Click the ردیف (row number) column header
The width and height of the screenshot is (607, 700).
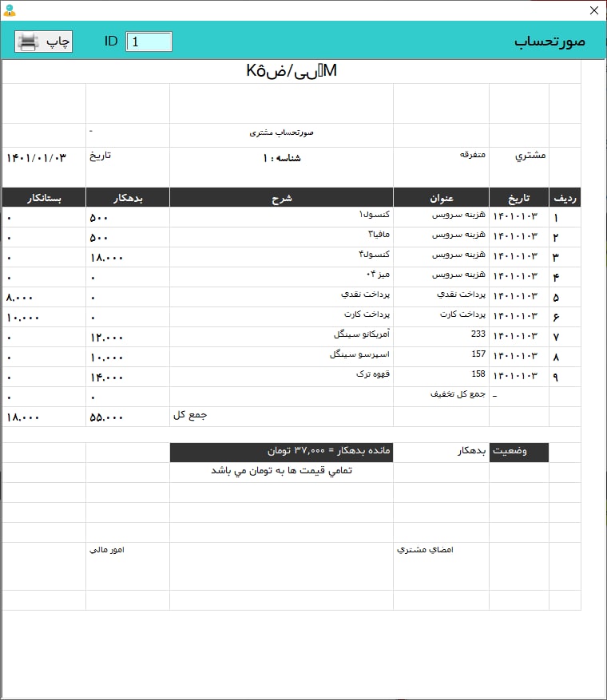click(x=565, y=197)
